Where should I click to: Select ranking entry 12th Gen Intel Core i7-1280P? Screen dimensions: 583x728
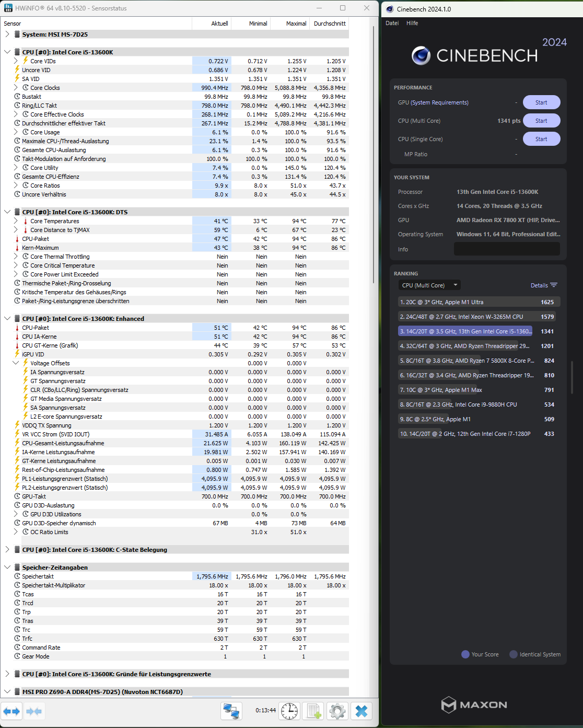pos(479,434)
